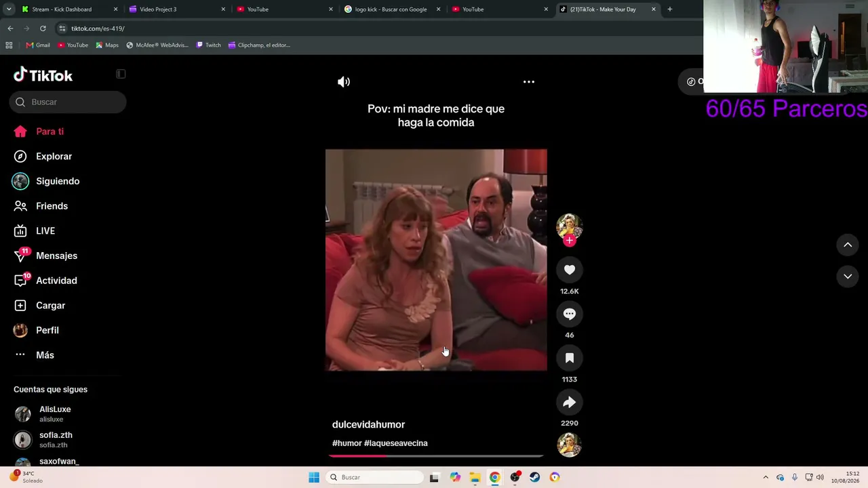Open the Chrome apps grid
Viewport: 868px width, 488px height.
(x=9, y=45)
